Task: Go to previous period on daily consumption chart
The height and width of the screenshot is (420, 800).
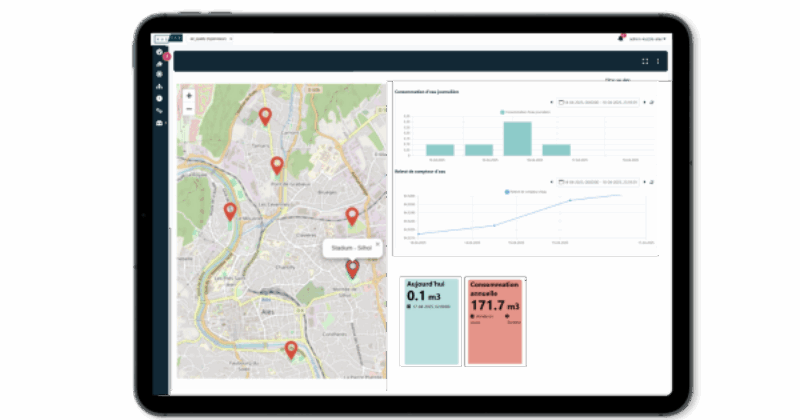Action: (551, 102)
